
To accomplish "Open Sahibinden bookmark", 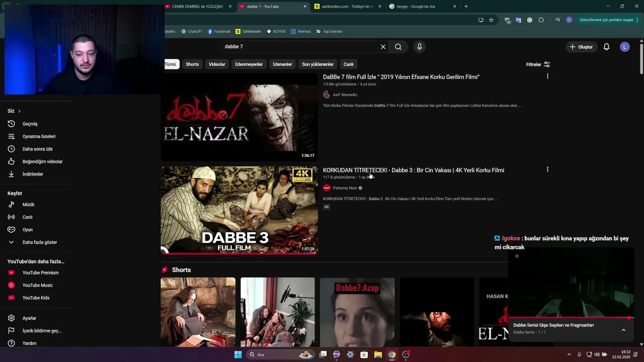I will point(248,31).
